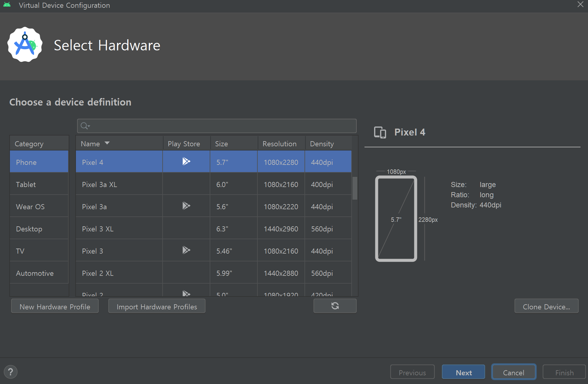
Task: Toggle sort arrow on the Name column
Action: tap(107, 143)
